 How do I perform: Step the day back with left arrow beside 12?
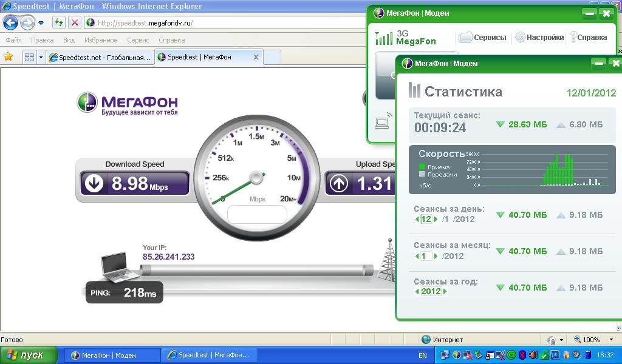point(417,219)
